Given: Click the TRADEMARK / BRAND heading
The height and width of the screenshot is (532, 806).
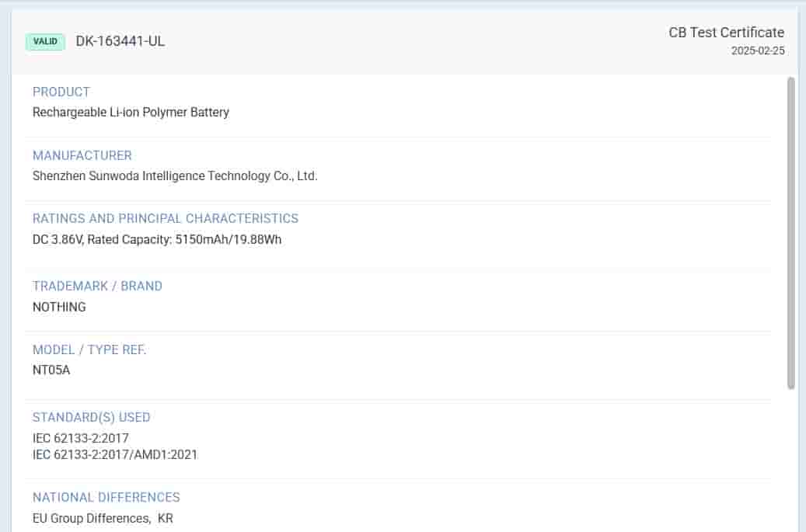Looking at the screenshot, I should pyautogui.click(x=97, y=287).
